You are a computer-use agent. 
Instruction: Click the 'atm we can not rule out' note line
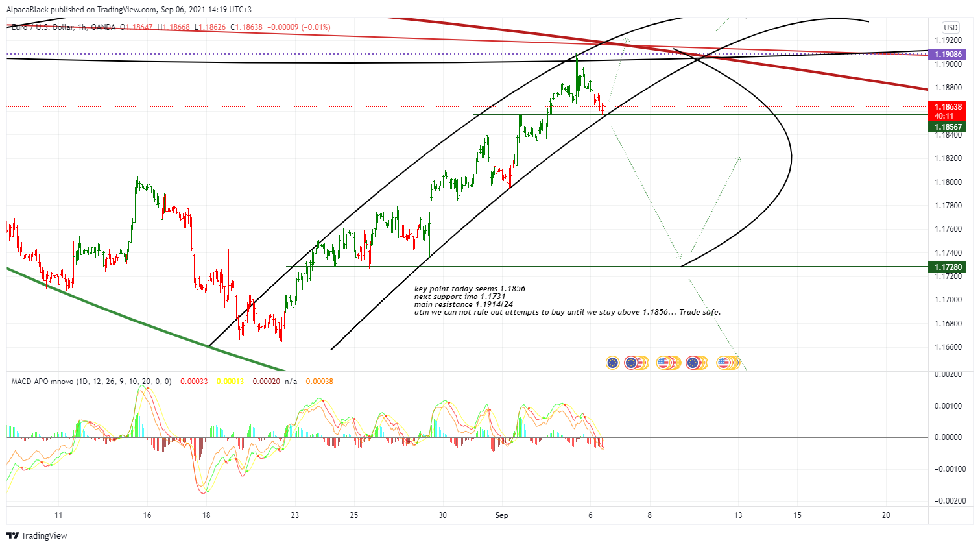[x=568, y=312]
